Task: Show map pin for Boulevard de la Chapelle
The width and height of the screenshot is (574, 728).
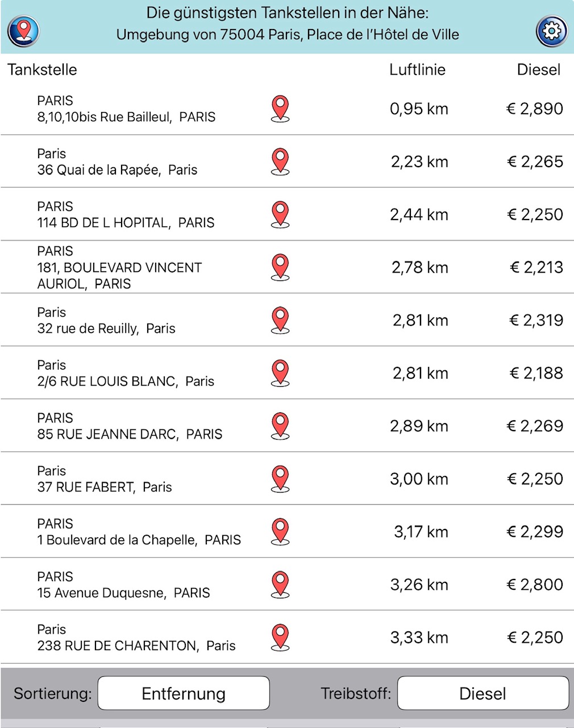Action: point(280,532)
